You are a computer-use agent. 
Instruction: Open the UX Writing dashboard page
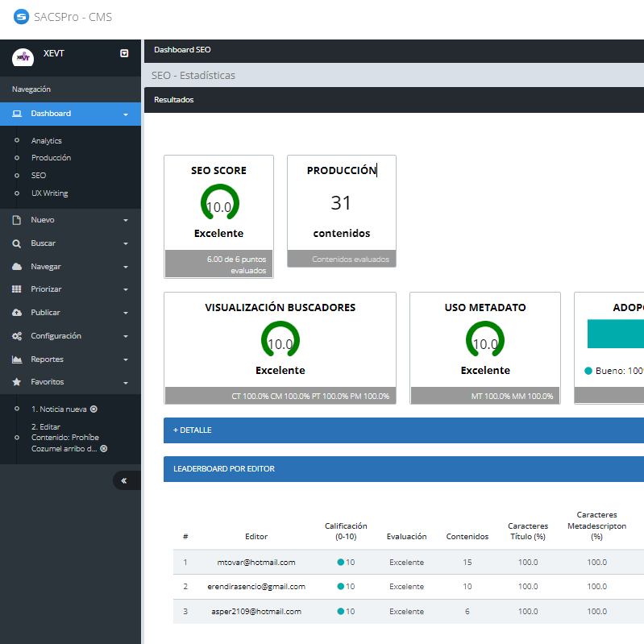point(49,193)
